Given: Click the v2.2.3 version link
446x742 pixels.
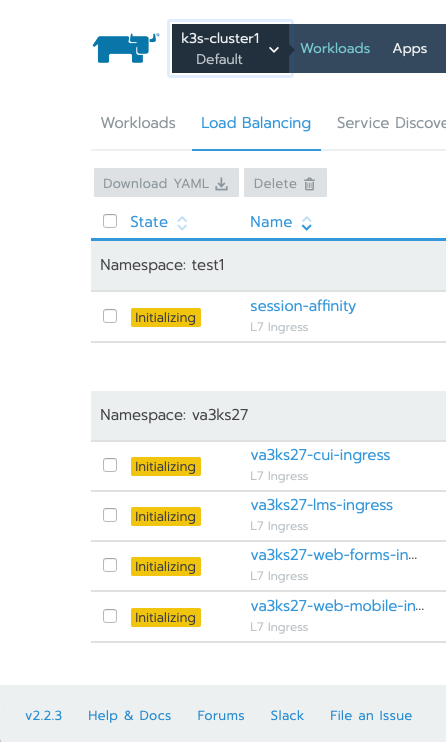Looking at the screenshot, I should pos(44,716).
